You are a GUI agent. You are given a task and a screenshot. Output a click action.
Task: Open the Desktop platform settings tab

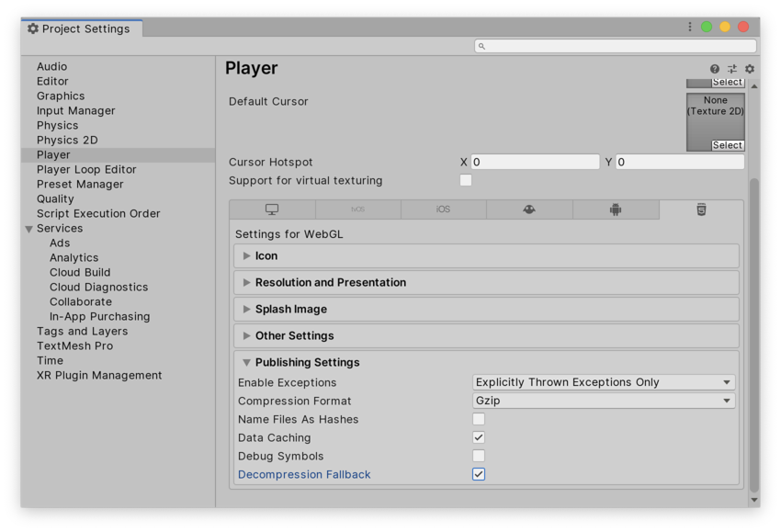point(271,209)
